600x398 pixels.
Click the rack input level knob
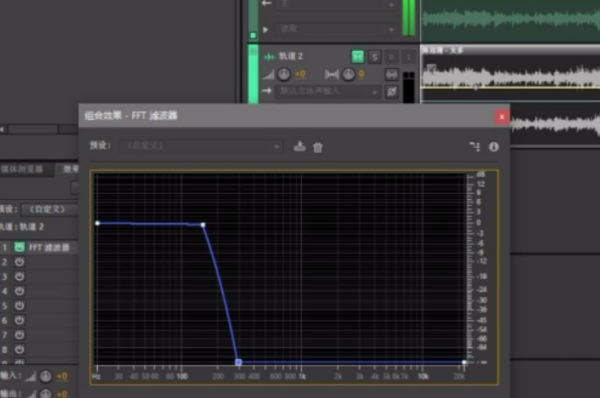tap(46, 377)
